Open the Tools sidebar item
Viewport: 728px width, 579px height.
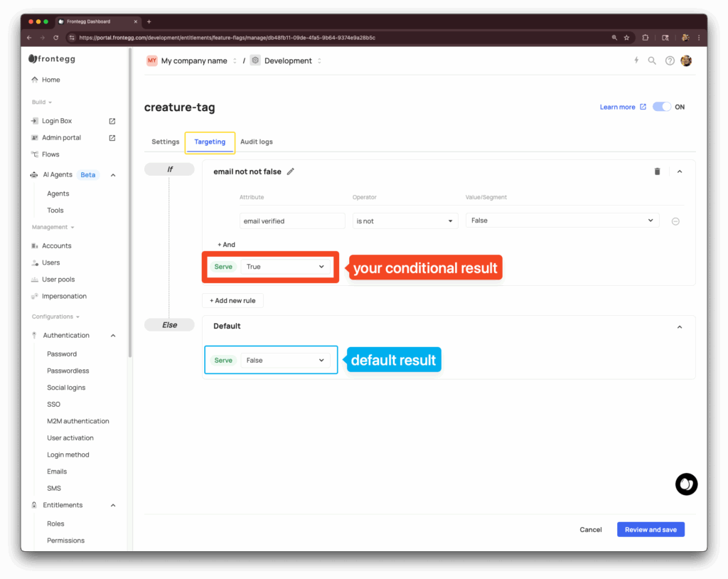(x=55, y=211)
